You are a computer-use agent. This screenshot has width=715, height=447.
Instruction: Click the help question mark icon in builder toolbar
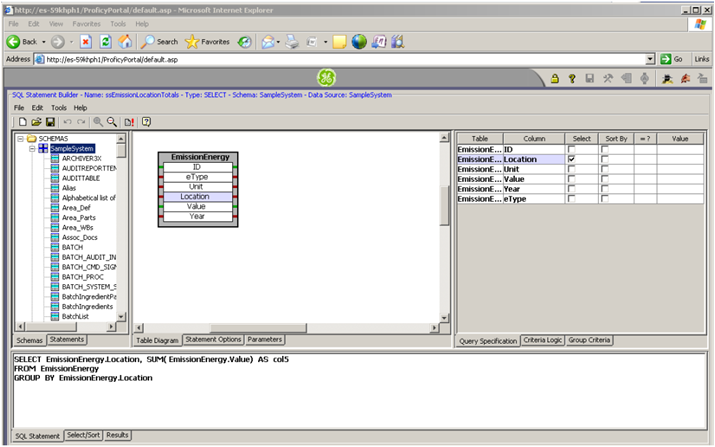tap(146, 122)
